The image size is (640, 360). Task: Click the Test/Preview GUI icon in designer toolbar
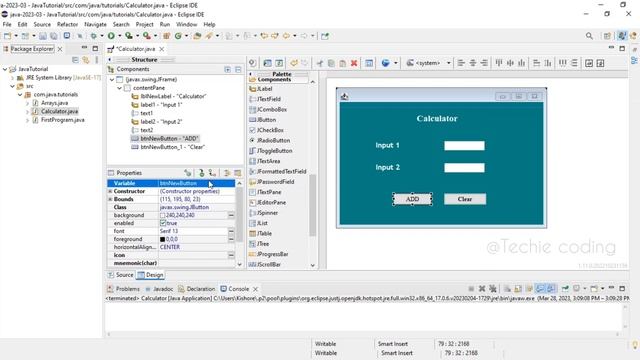point(252,63)
